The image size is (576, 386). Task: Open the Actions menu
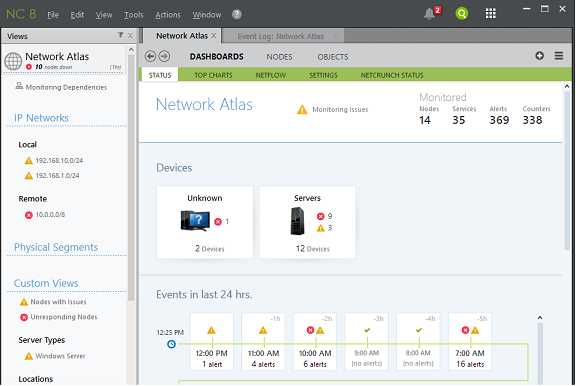pos(168,15)
